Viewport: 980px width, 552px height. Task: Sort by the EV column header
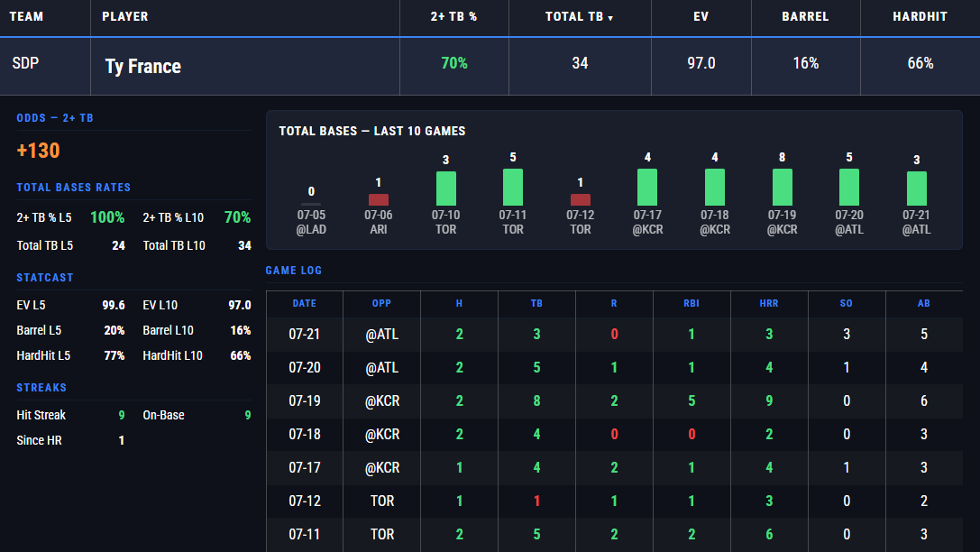(x=701, y=17)
